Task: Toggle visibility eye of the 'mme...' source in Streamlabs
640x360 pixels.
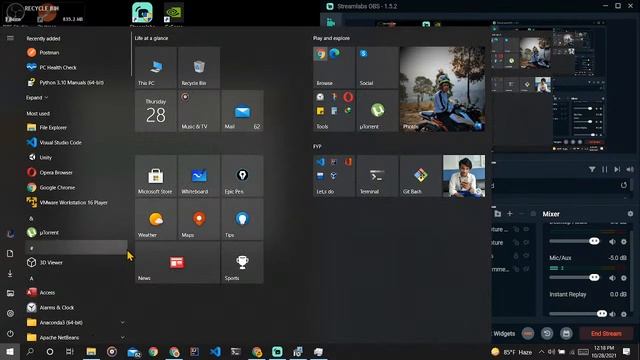Action: [x=527, y=269]
